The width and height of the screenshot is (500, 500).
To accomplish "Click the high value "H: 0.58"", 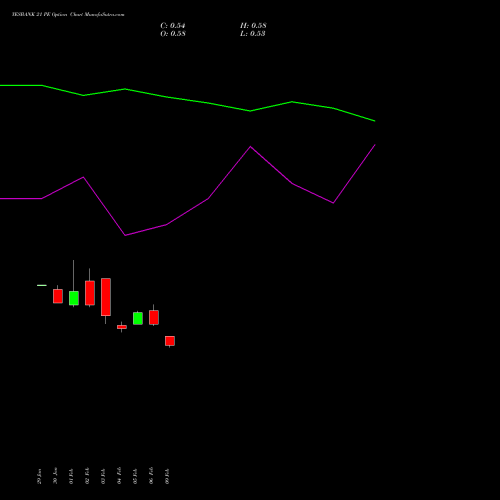I will pyautogui.click(x=253, y=26).
